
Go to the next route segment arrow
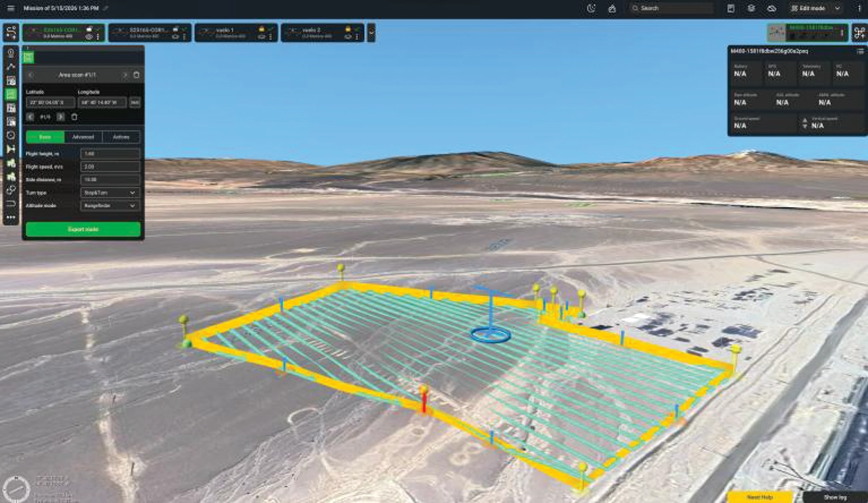point(125,75)
